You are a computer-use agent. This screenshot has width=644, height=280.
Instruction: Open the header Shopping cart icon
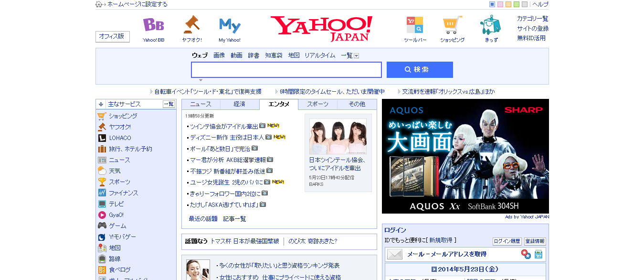click(x=452, y=25)
